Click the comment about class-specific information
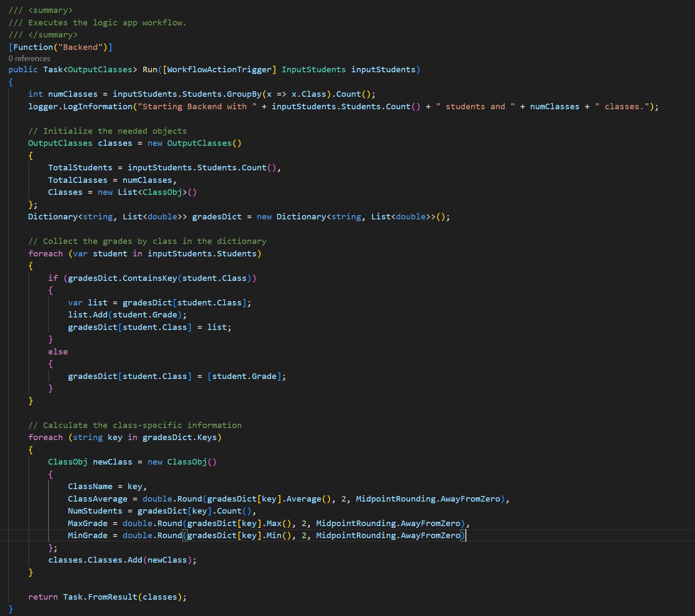This screenshot has height=616, width=695. click(135, 425)
